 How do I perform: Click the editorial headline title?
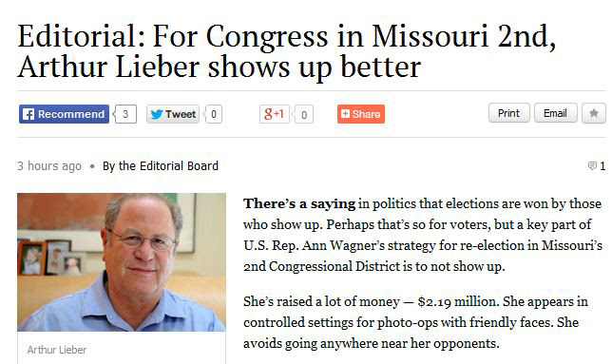(286, 51)
